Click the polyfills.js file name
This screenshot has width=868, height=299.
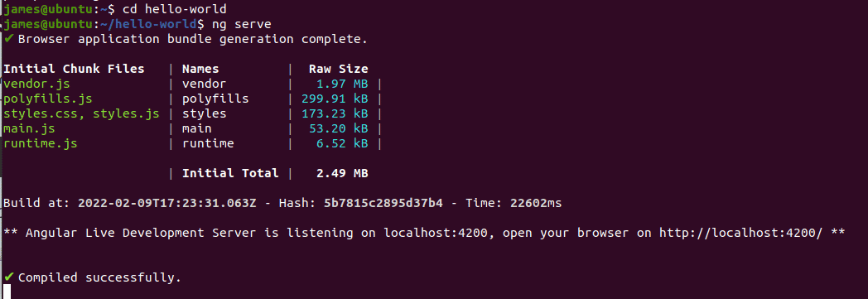(x=47, y=99)
